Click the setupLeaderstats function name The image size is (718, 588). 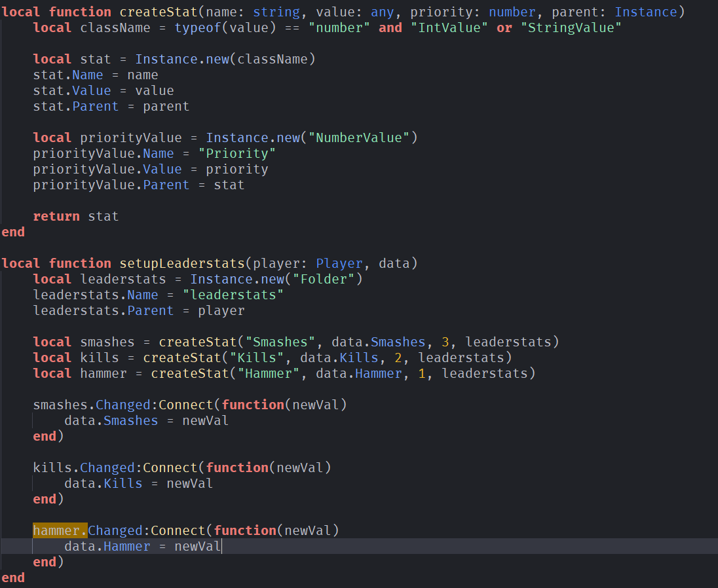[181, 264]
